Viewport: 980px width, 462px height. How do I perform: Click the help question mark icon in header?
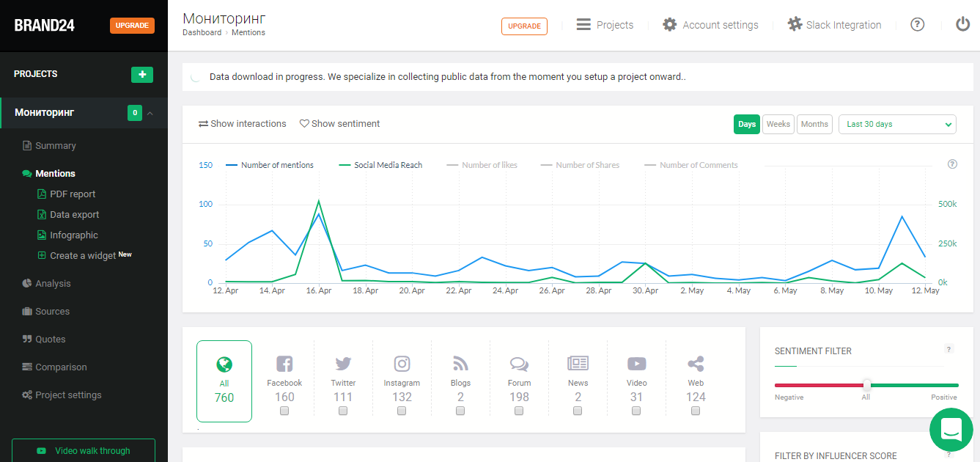click(917, 25)
